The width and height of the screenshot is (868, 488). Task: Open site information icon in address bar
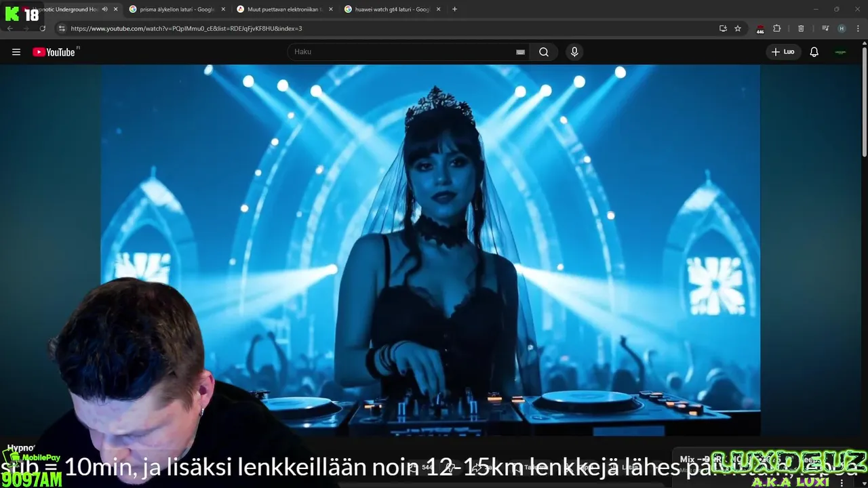(x=62, y=28)
